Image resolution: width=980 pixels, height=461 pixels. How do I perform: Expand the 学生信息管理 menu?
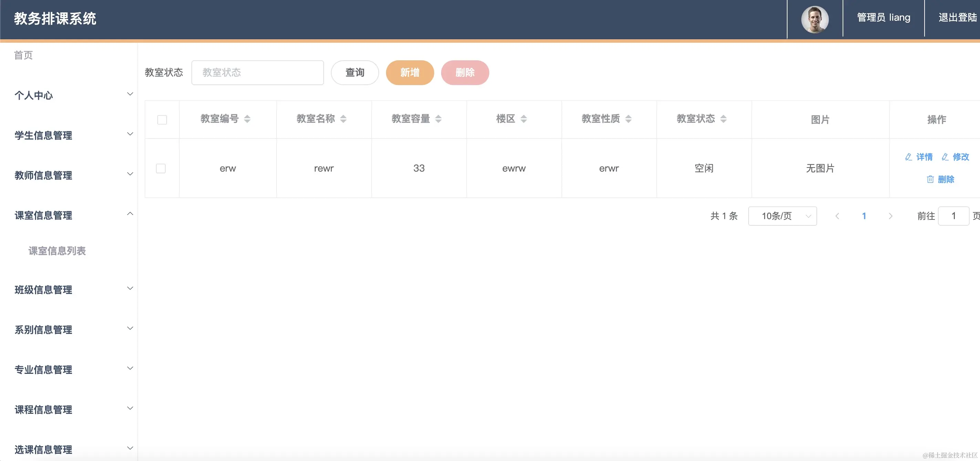[43, 135]
